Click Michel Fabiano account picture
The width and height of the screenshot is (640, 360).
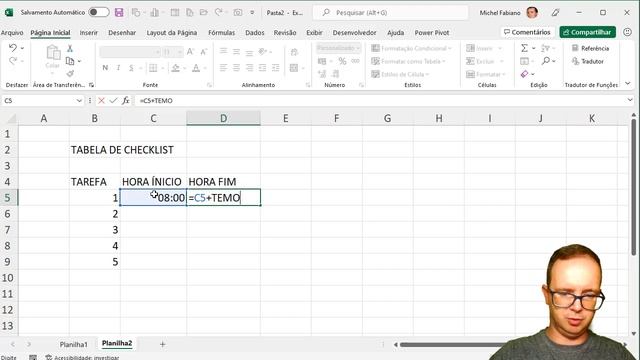coord(532,13)
